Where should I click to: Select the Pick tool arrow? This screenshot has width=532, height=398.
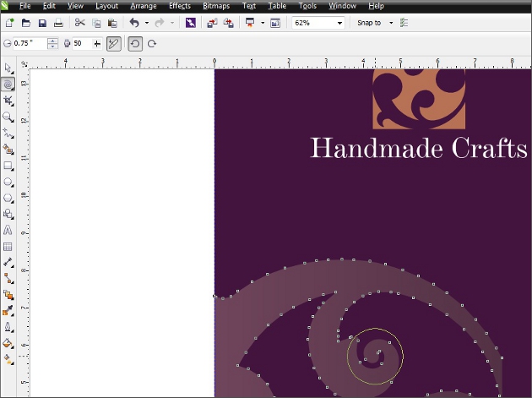8,68
